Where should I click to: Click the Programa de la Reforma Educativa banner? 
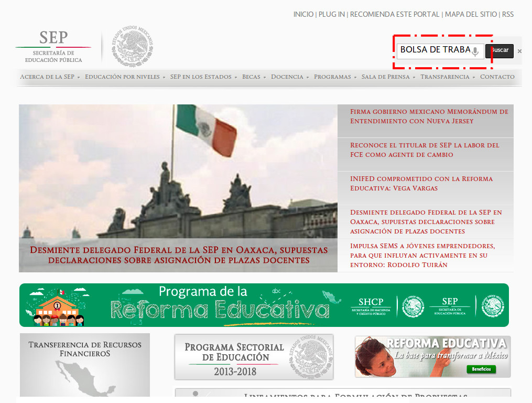(264, 305)
